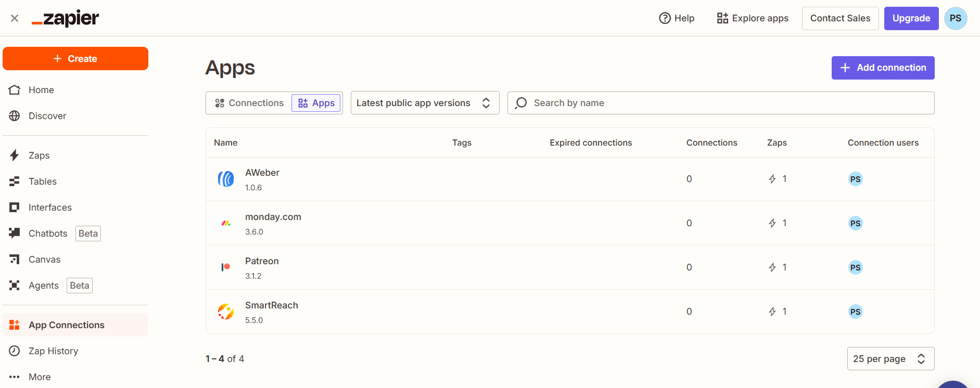Open Zaps in the sidebar
The width and height of the screenshot is (980, 388).
pos(75,156)
